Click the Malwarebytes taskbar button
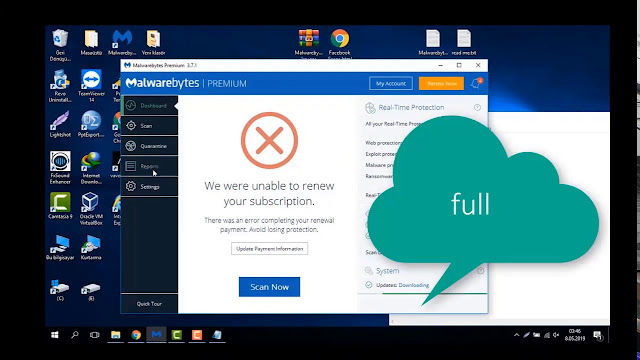640x360 pixels. pyautogui.click(x=156, y=335)
